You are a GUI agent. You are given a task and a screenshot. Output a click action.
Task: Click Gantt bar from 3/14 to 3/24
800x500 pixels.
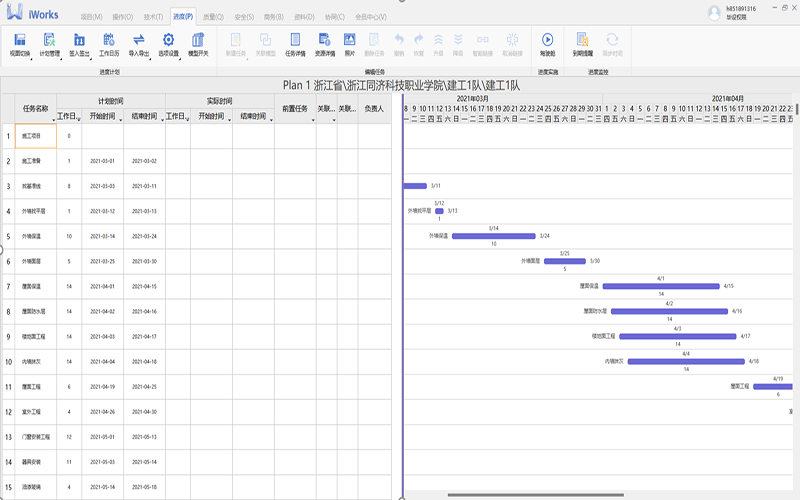493,236
